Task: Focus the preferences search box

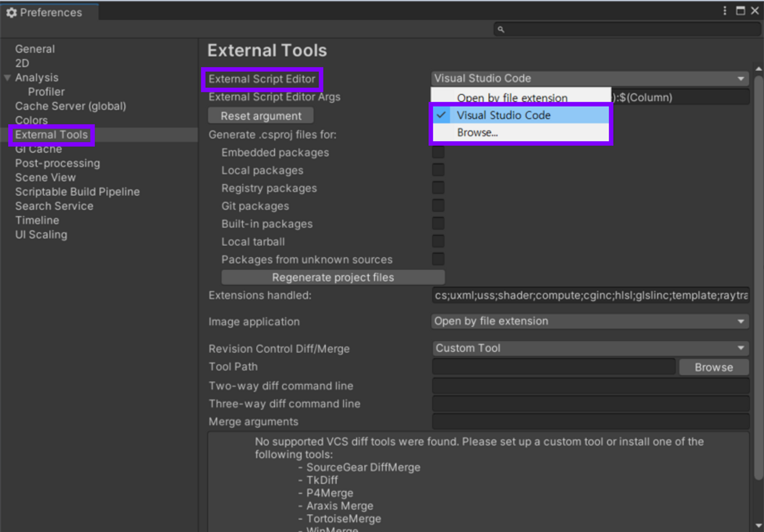Action: coord(627,29)
